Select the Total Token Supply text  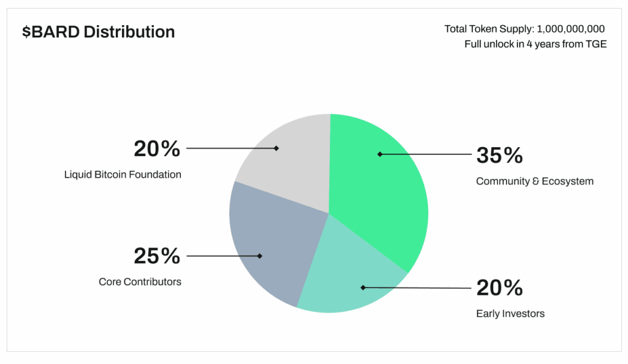[x=524, y=29]
